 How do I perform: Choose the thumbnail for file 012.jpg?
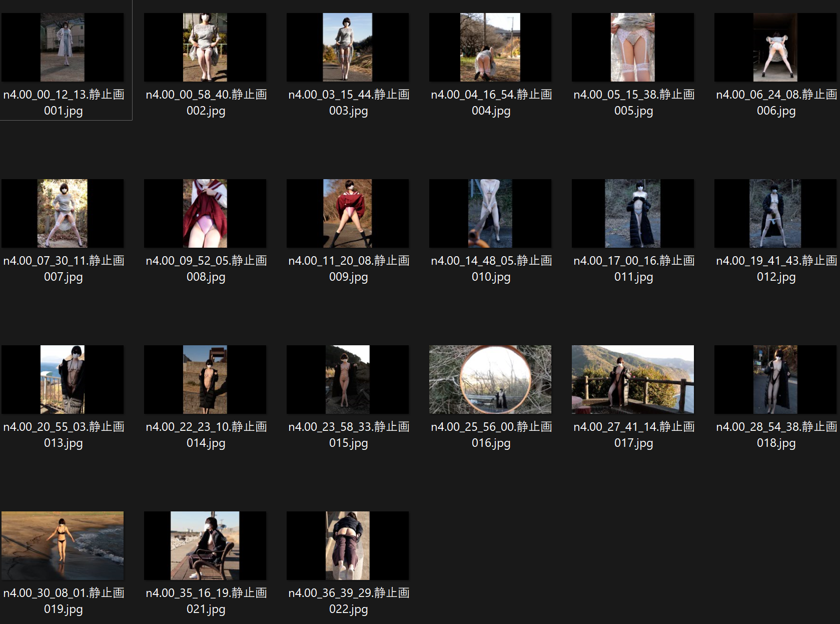(775, 214)
